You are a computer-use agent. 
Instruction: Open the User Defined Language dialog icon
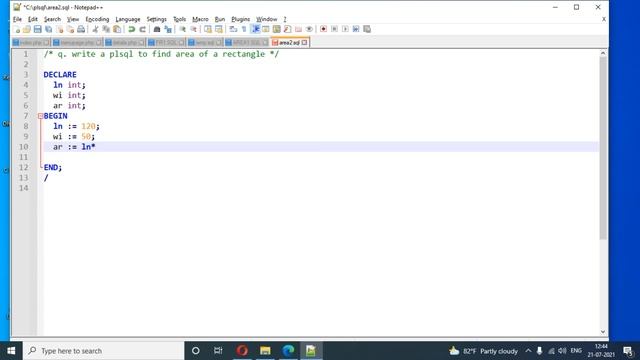(x=266, y=29)
